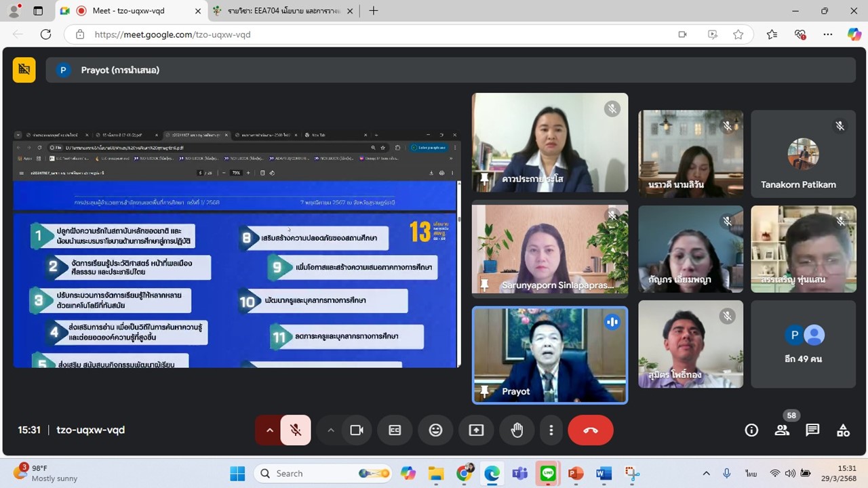Select Tanakorn Patikam's participant tile

pyautogui.click(x=804, y=154)
